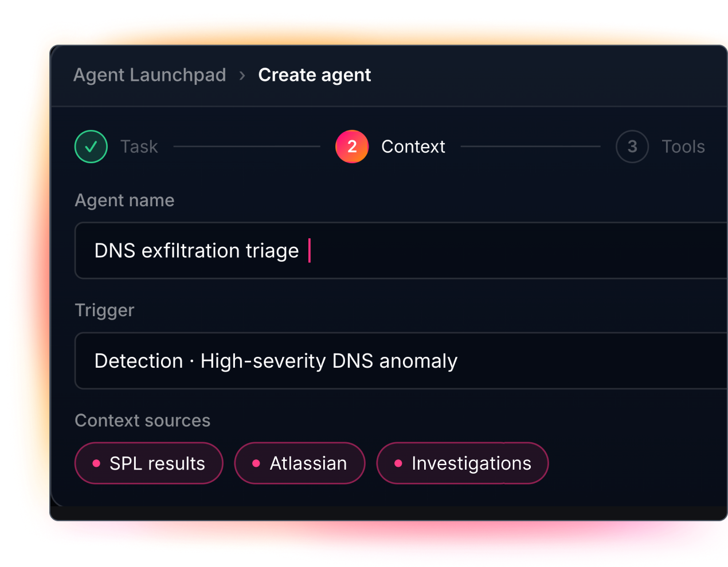
Task: Toggle the Atlassian context source
Action: [x=300, y=463]
